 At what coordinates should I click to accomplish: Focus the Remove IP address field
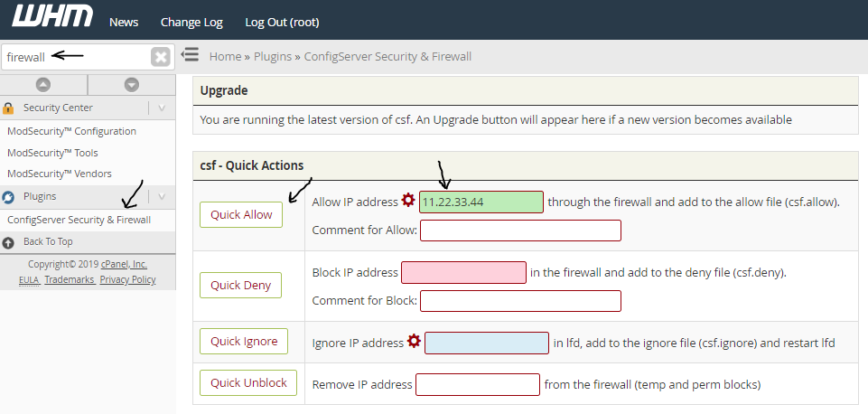(478, 385)
